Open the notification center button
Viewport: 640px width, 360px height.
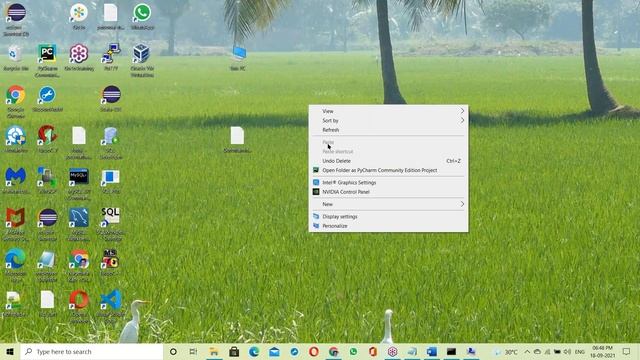(x=627, y=351)
